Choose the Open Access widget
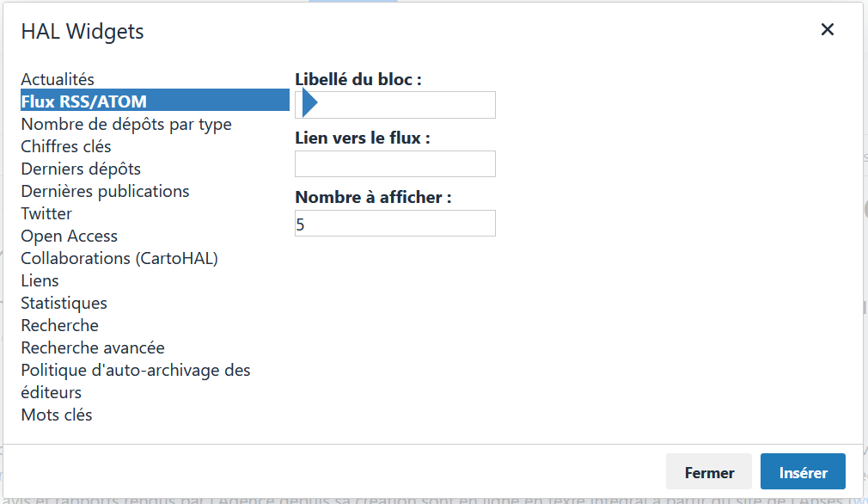The width and height of the screenshot is (868, 504). (x=69, y=236)
